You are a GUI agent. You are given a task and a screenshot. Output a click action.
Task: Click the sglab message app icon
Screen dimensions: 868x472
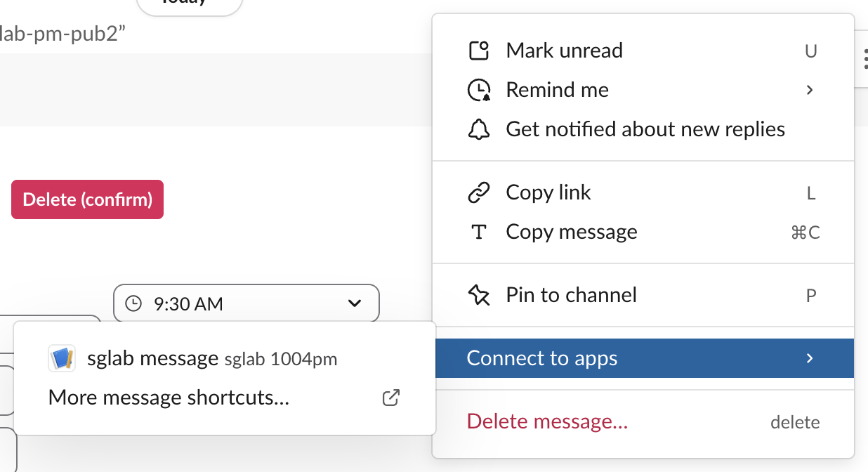pos(62,359)
